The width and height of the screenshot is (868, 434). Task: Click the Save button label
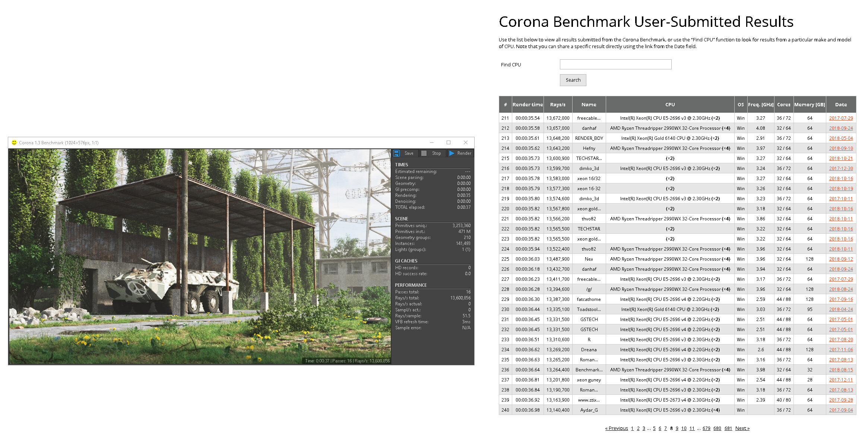(409, 153)
